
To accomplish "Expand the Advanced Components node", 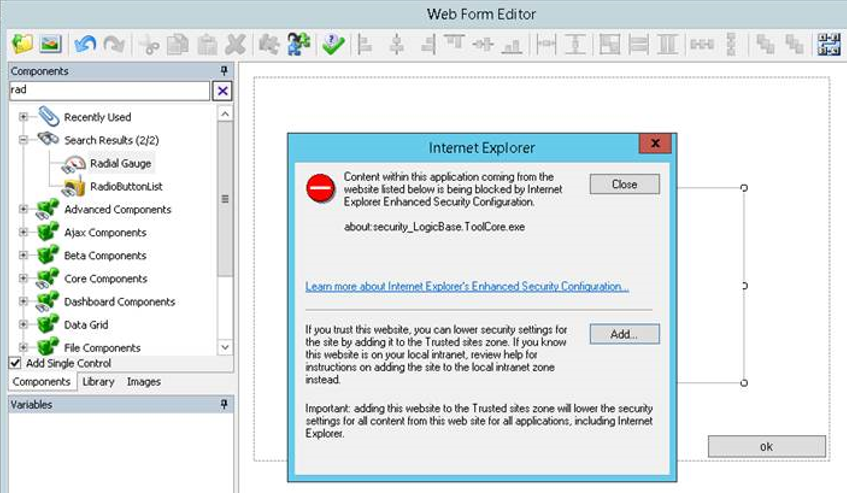I will (x=23, y=209).
